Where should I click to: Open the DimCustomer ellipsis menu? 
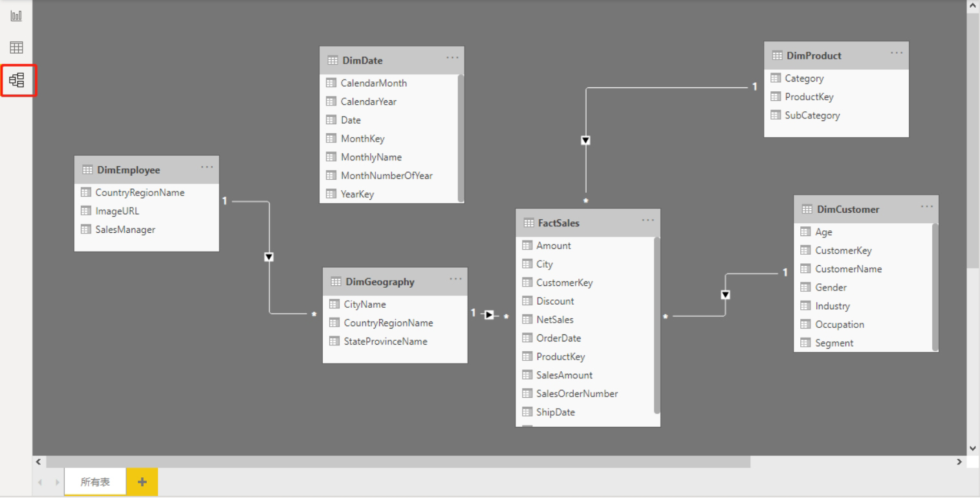click(x=927, y=206)
